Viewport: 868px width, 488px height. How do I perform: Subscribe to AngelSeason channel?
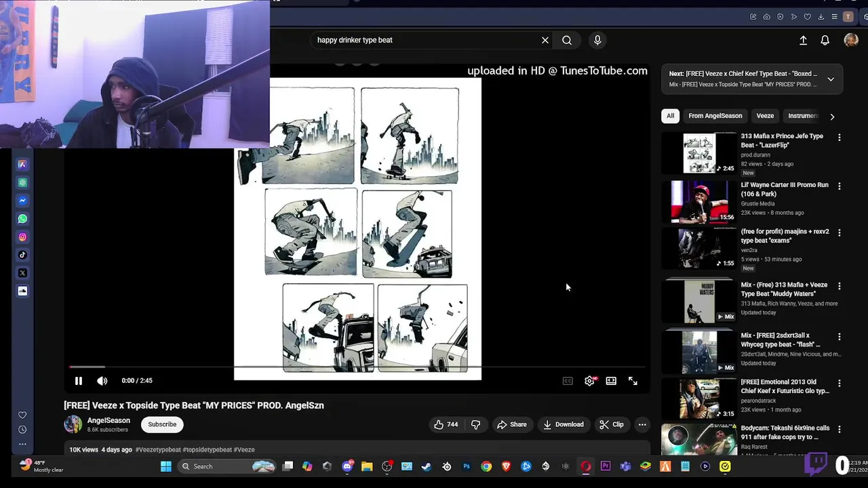tap(162, 424)
